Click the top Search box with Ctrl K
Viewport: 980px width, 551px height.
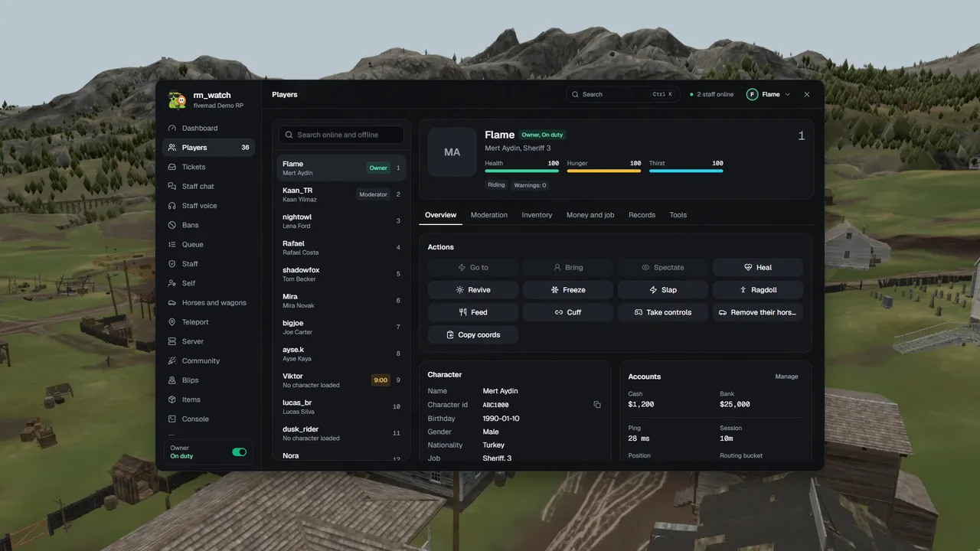pos(622,94)
